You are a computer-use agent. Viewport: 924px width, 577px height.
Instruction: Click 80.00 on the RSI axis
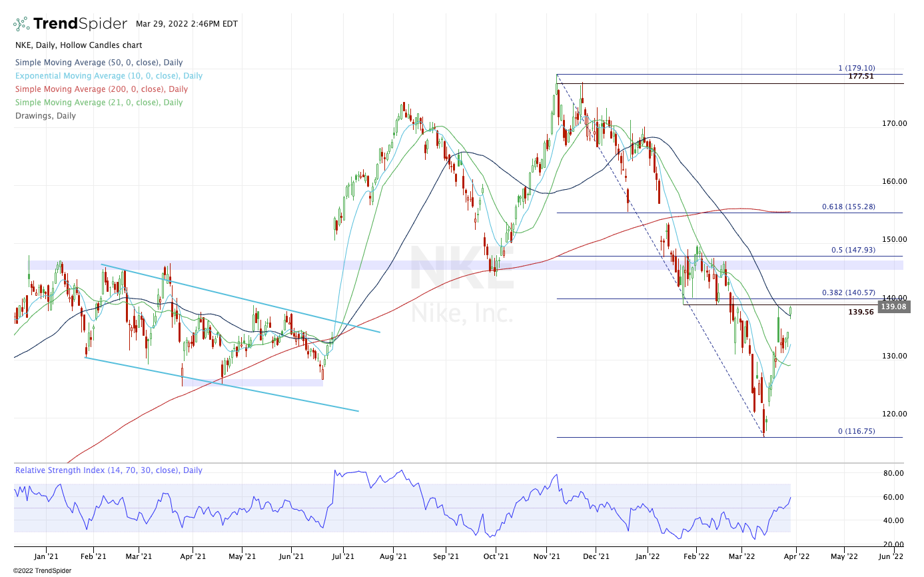click(x=893, y=473)
